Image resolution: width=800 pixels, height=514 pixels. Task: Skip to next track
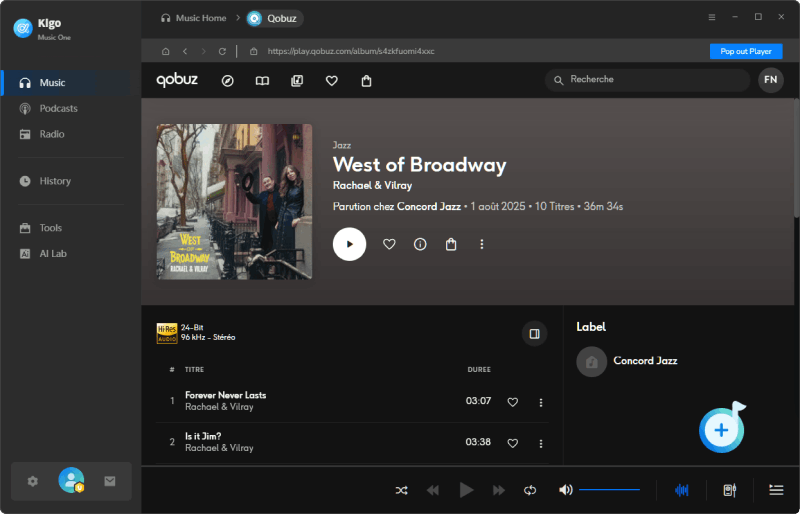(x=498, y=491)
